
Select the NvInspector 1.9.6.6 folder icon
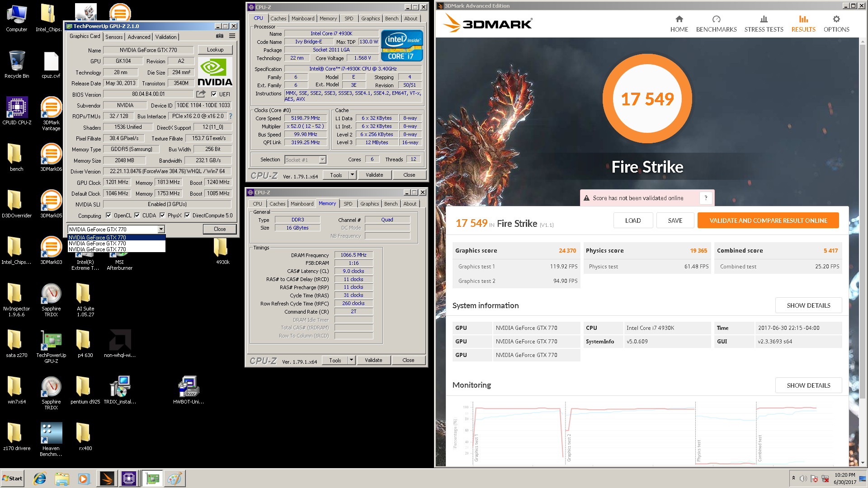tap(17, 300)
